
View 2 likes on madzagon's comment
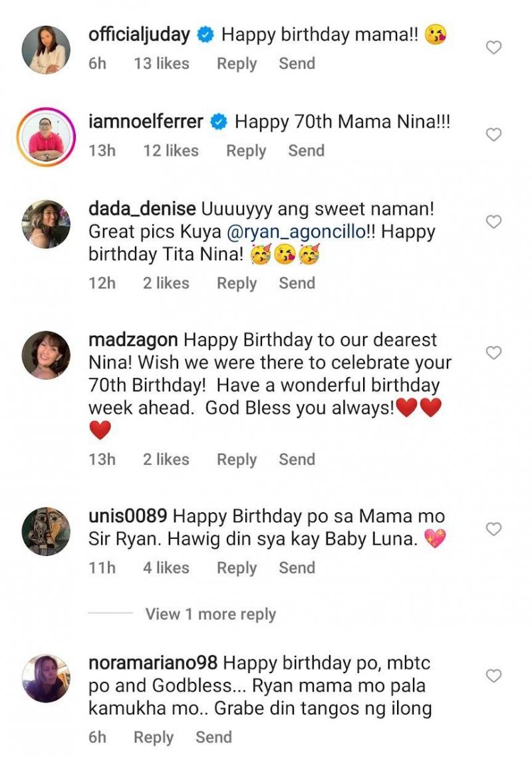[166, 460]
